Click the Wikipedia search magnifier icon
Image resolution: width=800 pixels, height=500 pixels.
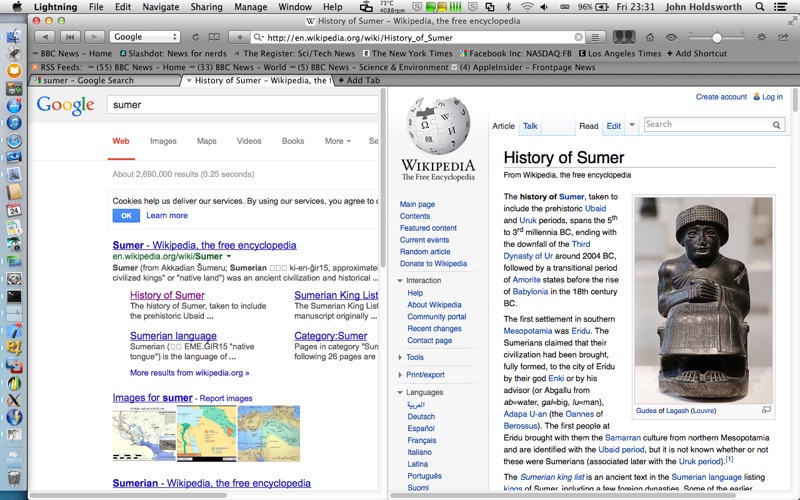pos(776,125)
